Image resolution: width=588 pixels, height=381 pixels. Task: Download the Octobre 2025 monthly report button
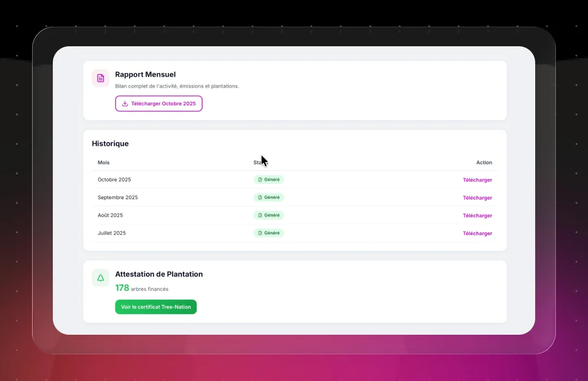(158, 103)
